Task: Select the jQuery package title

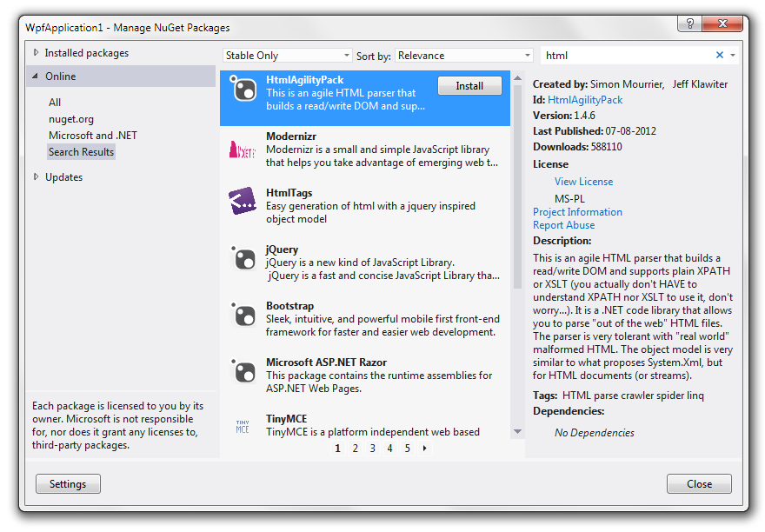Action: 282,249
